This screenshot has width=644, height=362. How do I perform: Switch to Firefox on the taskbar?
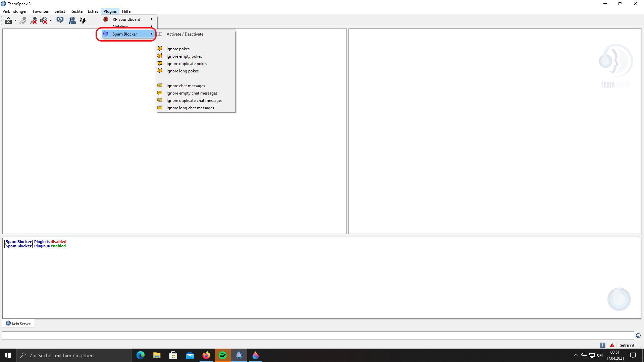click(206, 355)
